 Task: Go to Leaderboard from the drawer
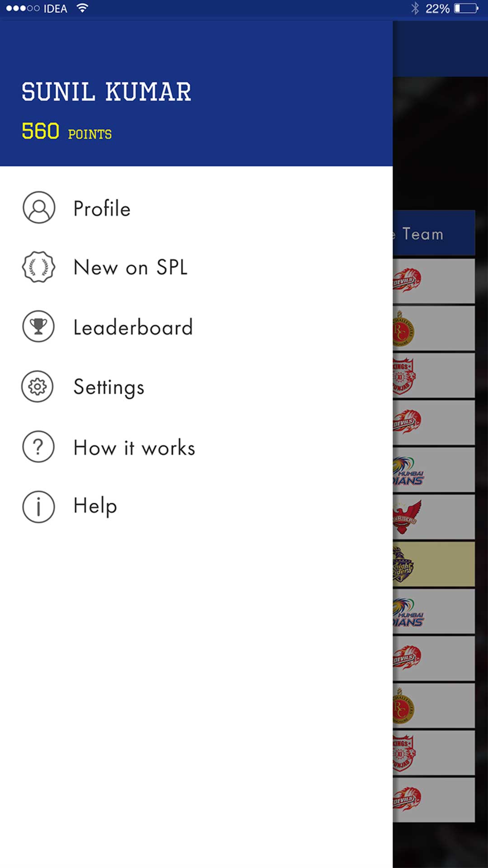133,327
